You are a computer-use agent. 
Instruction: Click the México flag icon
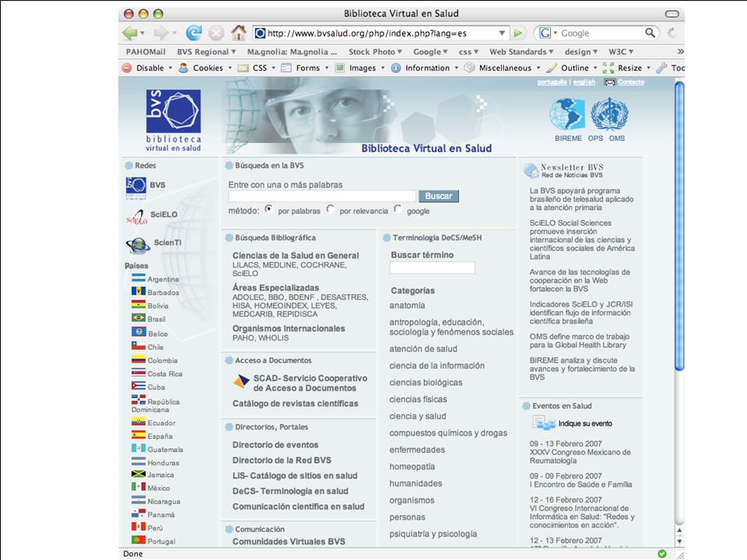139,487
